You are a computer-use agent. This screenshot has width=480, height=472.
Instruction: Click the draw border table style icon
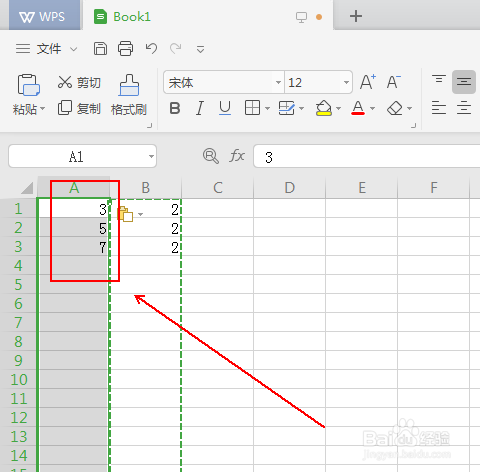(x=286, y=108)
